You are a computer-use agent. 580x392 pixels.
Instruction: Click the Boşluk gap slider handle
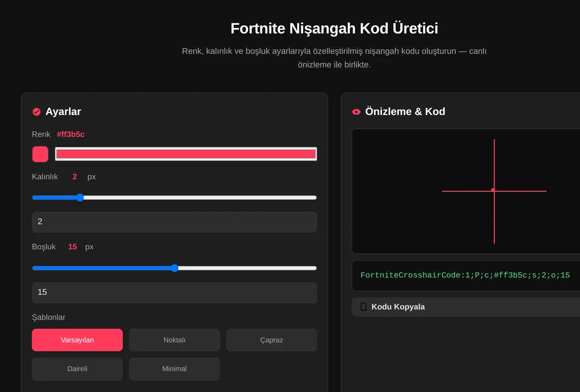174,268
